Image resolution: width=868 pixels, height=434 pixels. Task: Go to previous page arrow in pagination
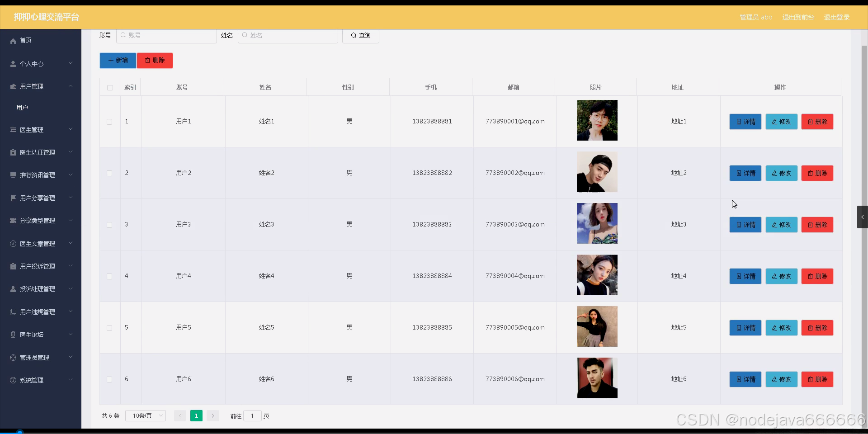(180, 416)
